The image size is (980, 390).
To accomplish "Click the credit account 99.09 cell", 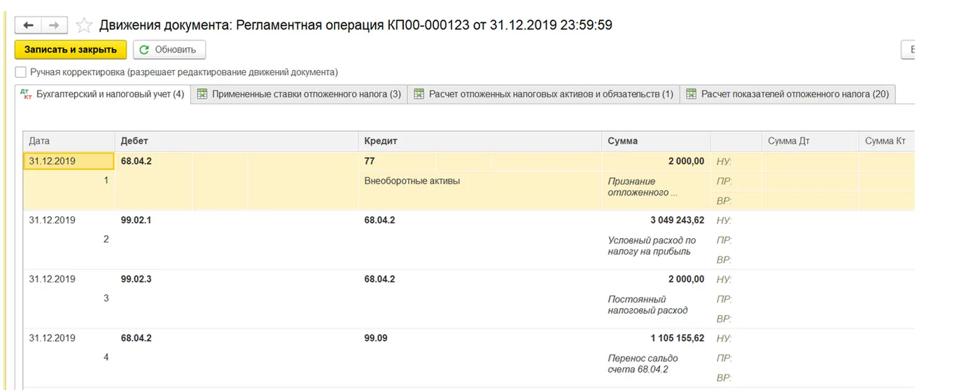I will pyautogui.click(x=376, y=338).
